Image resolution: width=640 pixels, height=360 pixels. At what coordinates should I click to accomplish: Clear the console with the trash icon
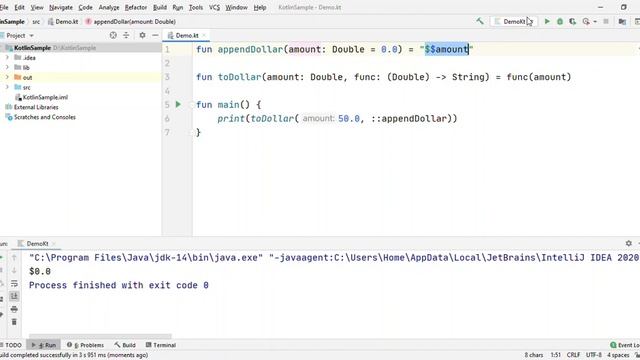click(14, 322)
